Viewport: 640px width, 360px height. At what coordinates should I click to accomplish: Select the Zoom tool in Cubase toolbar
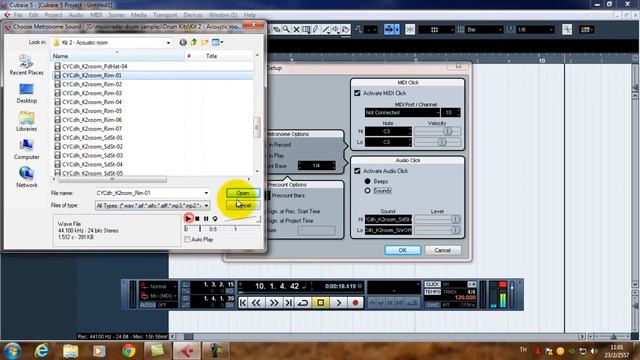point(286,29)
